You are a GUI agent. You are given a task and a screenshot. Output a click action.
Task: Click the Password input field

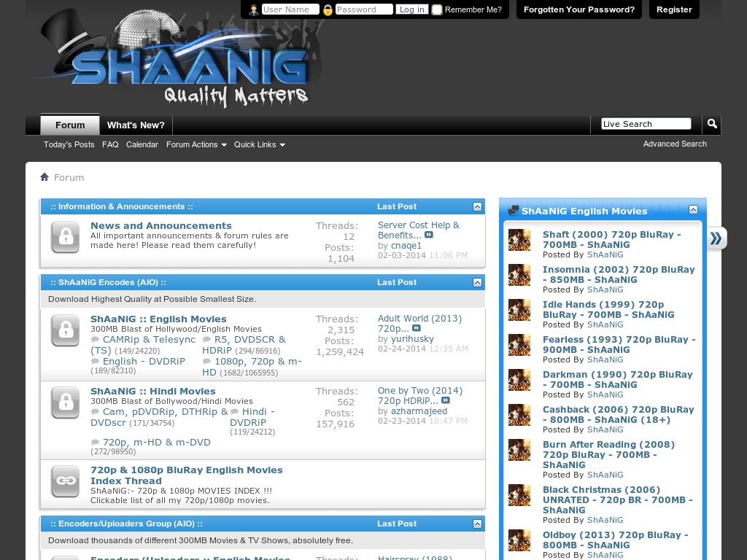(364, 9)
